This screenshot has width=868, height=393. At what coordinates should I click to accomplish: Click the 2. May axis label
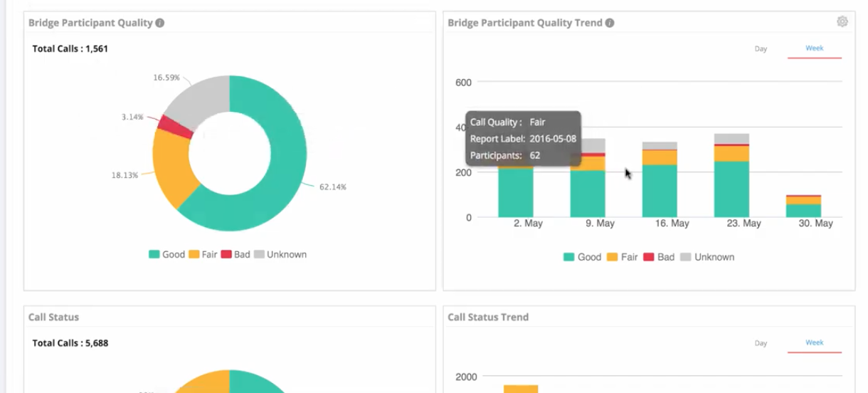coord(528,224)
